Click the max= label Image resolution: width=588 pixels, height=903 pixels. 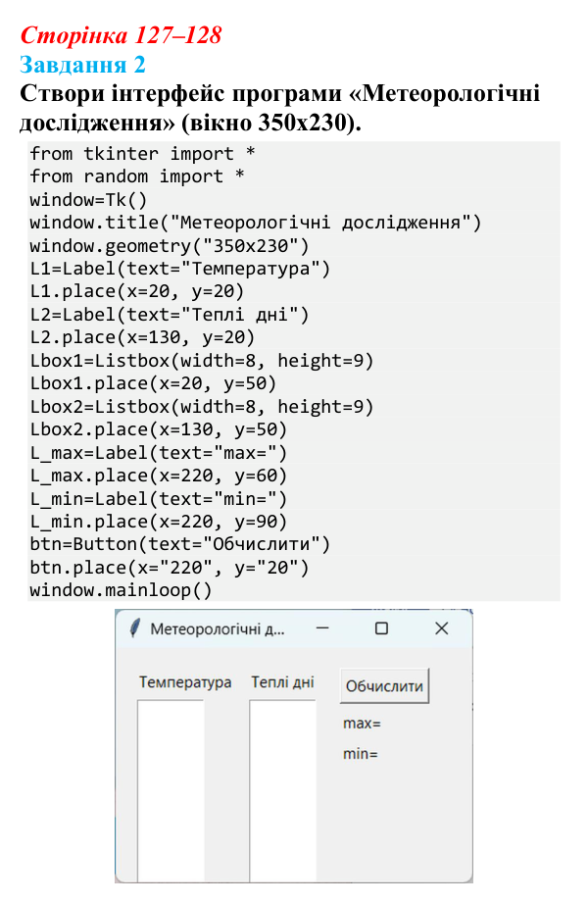[362, 724]
